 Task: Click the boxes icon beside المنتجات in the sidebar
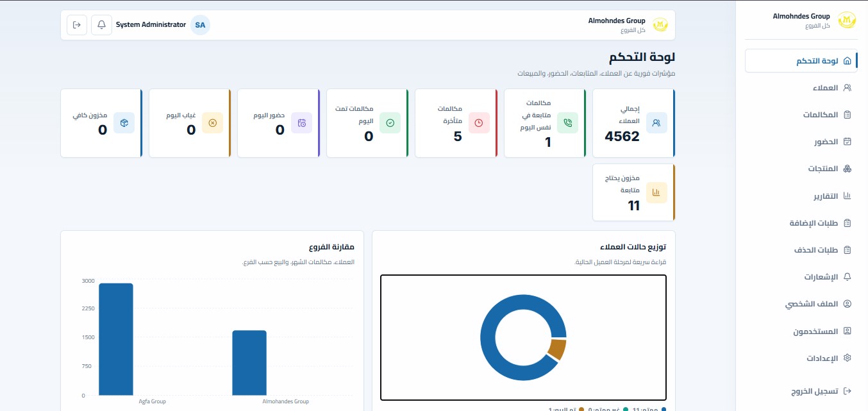tap(847, 169)
